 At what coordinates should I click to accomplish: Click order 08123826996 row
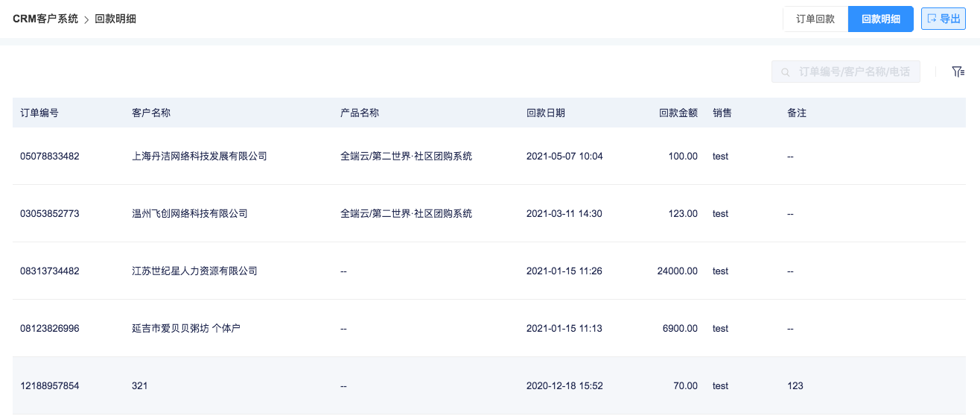[489, 329]
